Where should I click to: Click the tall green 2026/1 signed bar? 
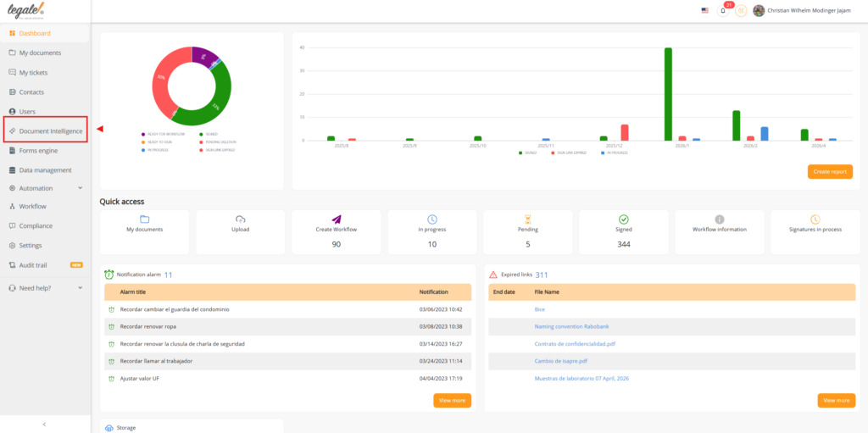point(668,94)
